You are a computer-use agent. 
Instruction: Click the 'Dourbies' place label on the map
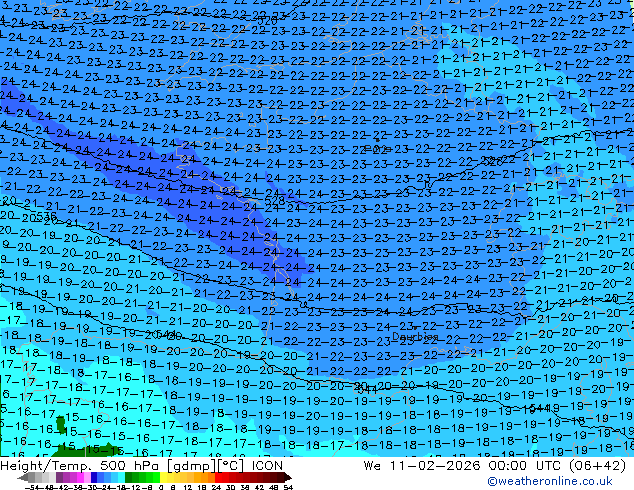tap(415, 337)
